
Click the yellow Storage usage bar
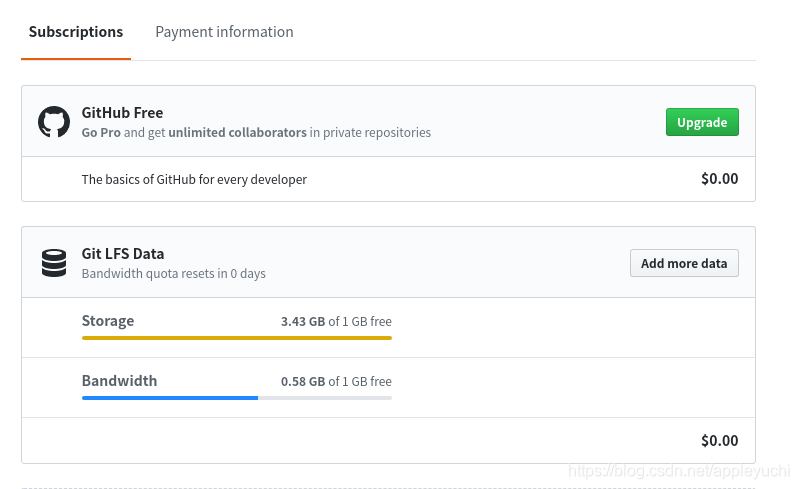coord(236,338)
